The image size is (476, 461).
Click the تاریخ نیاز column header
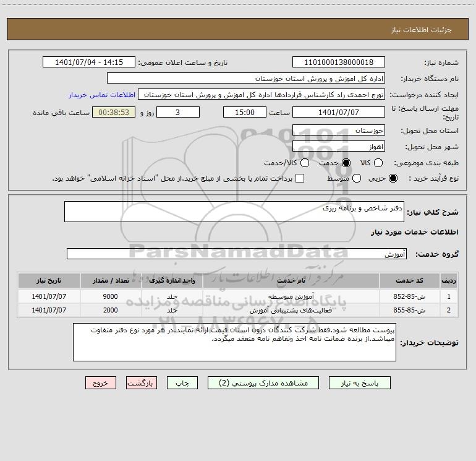coord(49,280)
